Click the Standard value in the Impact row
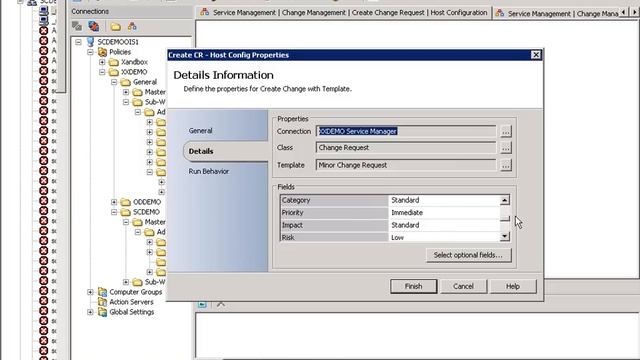The width and height of the screenshot is (640, 360). click(x=444, y=225)
